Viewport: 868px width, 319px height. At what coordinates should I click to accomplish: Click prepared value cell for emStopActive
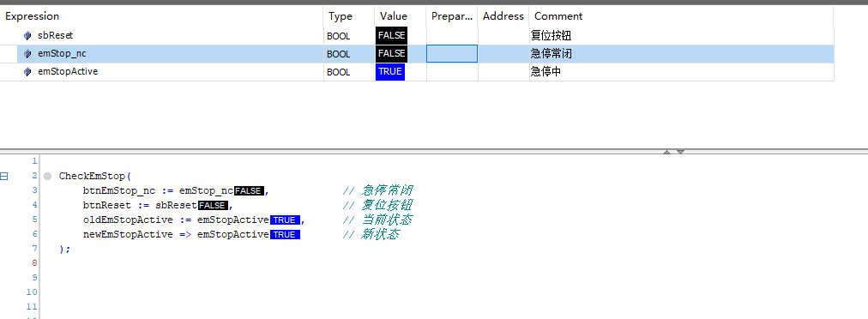pyautogui.click(x=452, y=71)
